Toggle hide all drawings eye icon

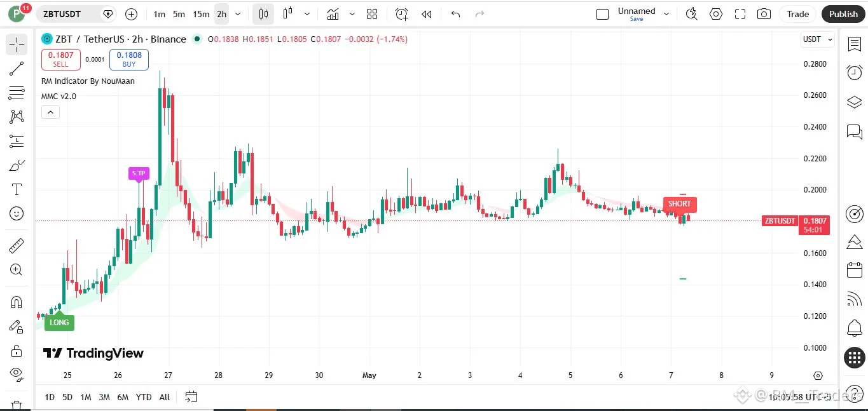(x=17, y=374)
